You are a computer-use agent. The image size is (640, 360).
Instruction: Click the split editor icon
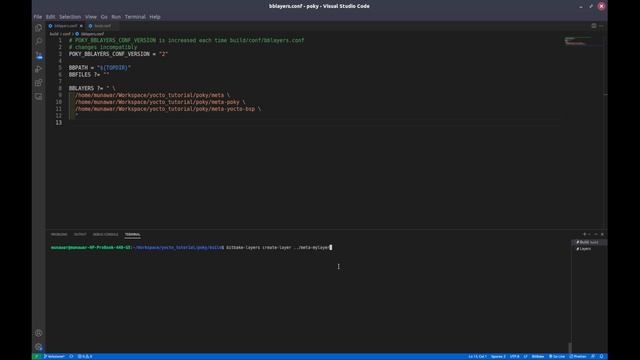(594, 26)
